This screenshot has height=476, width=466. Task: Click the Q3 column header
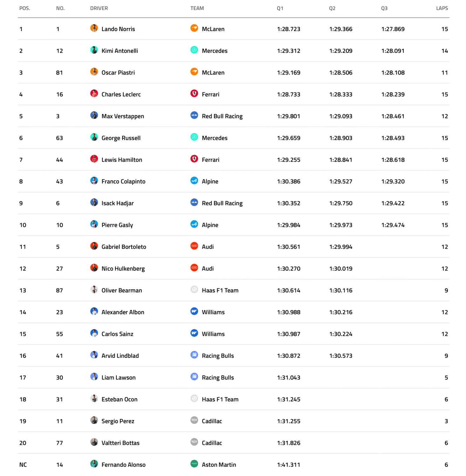(384, 8)
